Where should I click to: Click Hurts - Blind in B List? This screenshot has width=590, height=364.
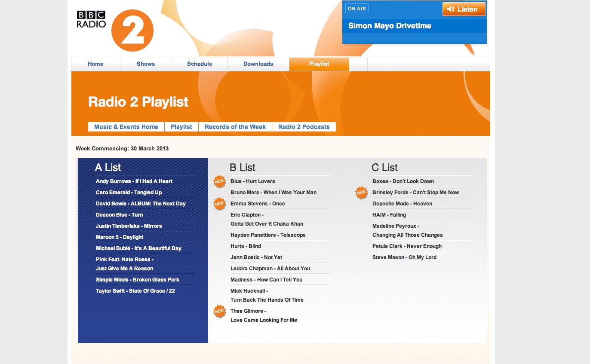coord(246,246)
